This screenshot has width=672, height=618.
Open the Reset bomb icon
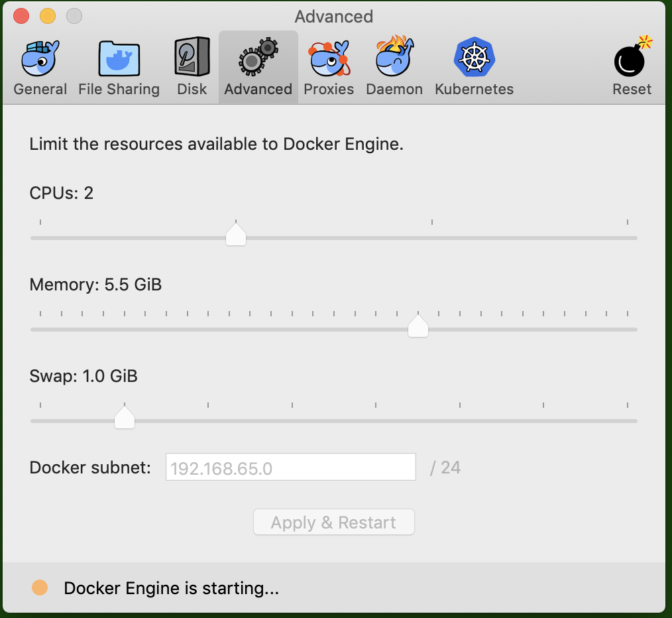[632, 57]
